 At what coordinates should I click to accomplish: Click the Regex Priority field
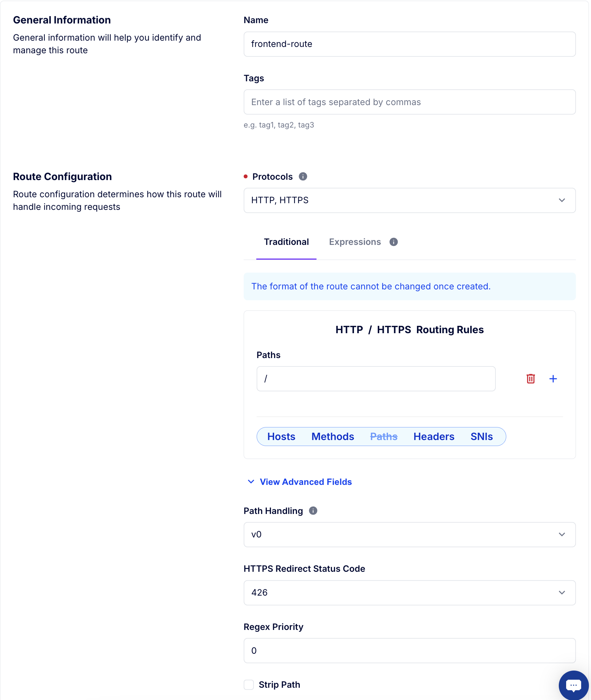(409, 651)
